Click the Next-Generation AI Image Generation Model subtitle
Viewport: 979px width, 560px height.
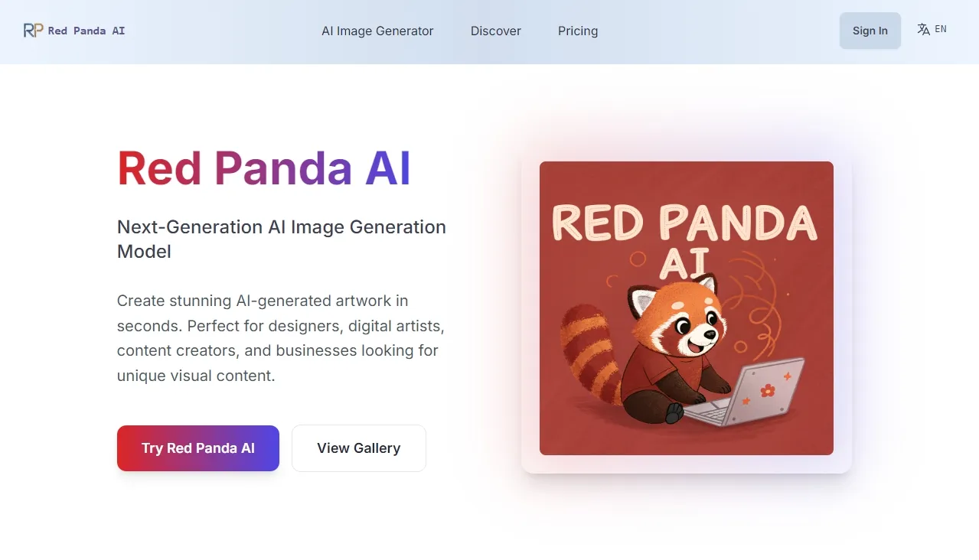(x=282, y=239)
